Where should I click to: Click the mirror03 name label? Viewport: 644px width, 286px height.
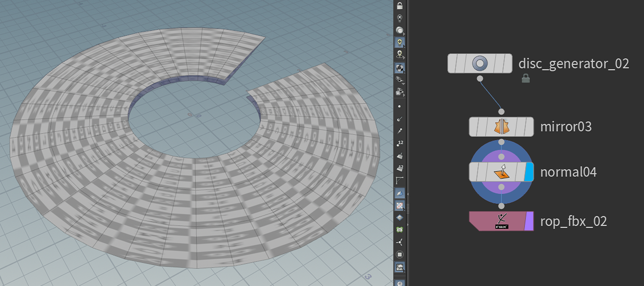(x=566, y=127)
